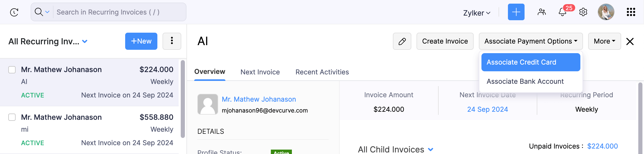
Task: Click the users icon in the top bar
Action: [x=542, y=12]
